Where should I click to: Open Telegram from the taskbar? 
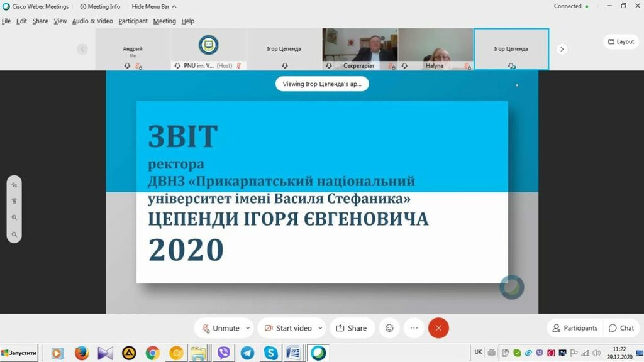tap(247, 353)
